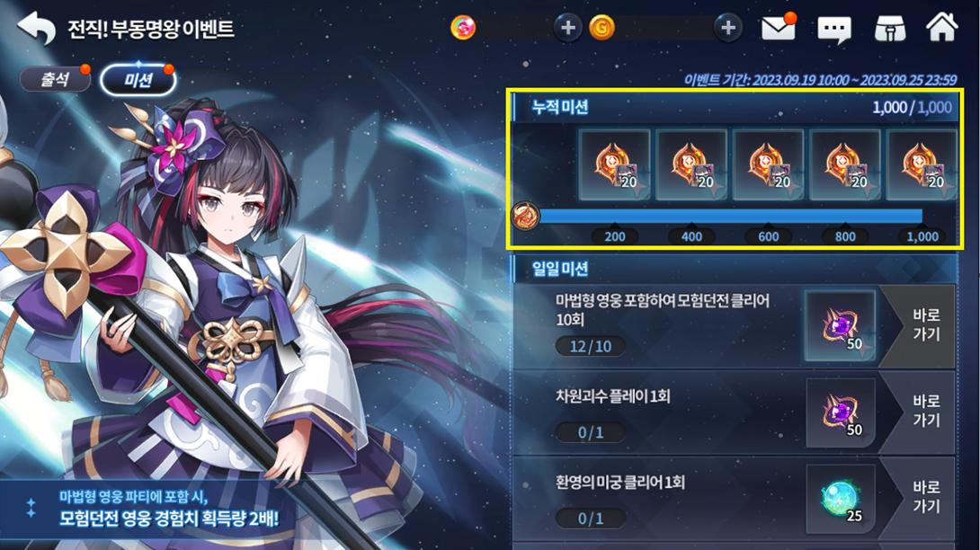This screenshot has width=980, height=550.
Task: Select the 미션 tab
Action: pos(138,80)
